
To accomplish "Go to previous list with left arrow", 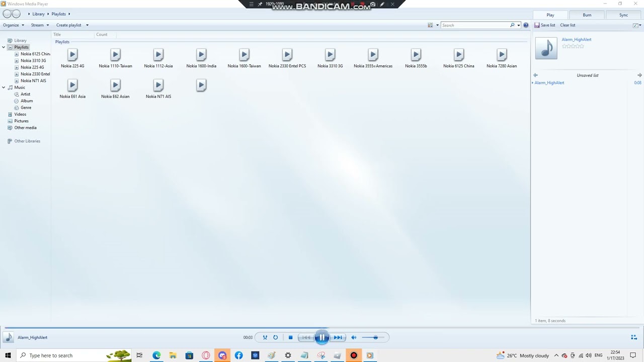I will click(x=535, y=75).
